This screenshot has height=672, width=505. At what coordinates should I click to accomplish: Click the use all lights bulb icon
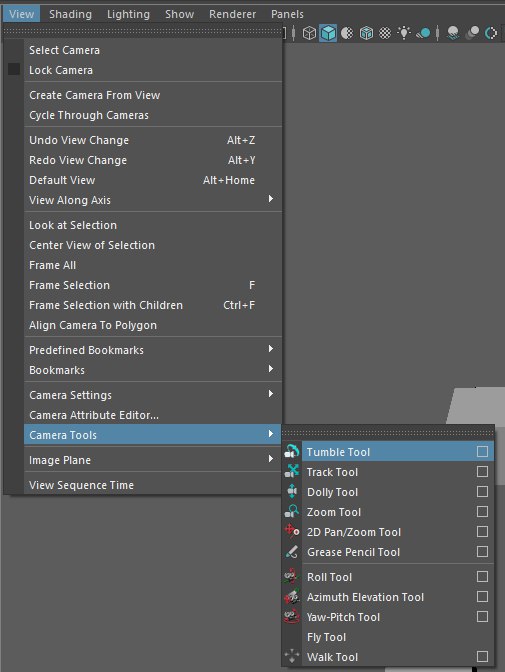pos(404,33)
